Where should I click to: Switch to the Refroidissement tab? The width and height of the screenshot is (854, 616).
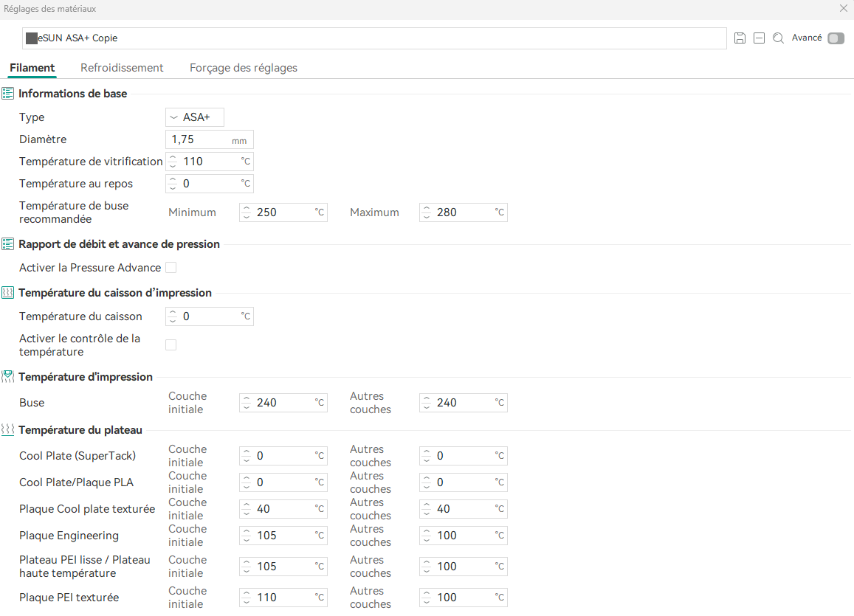[122, 68]
